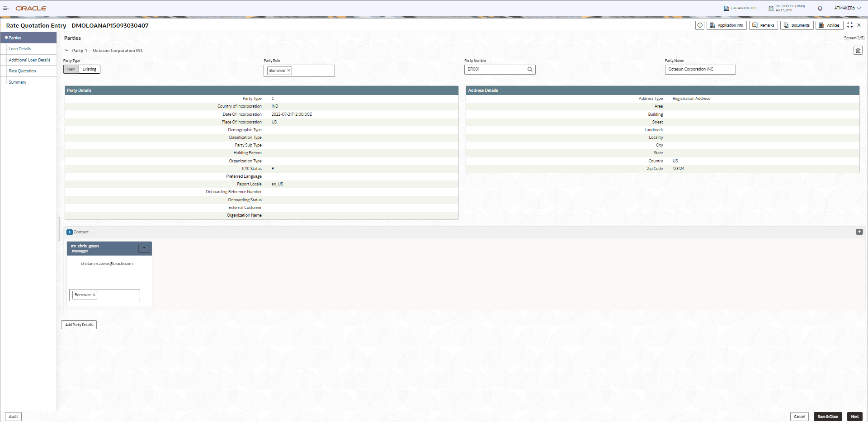Open the Field Office branch info

(787, 8)
